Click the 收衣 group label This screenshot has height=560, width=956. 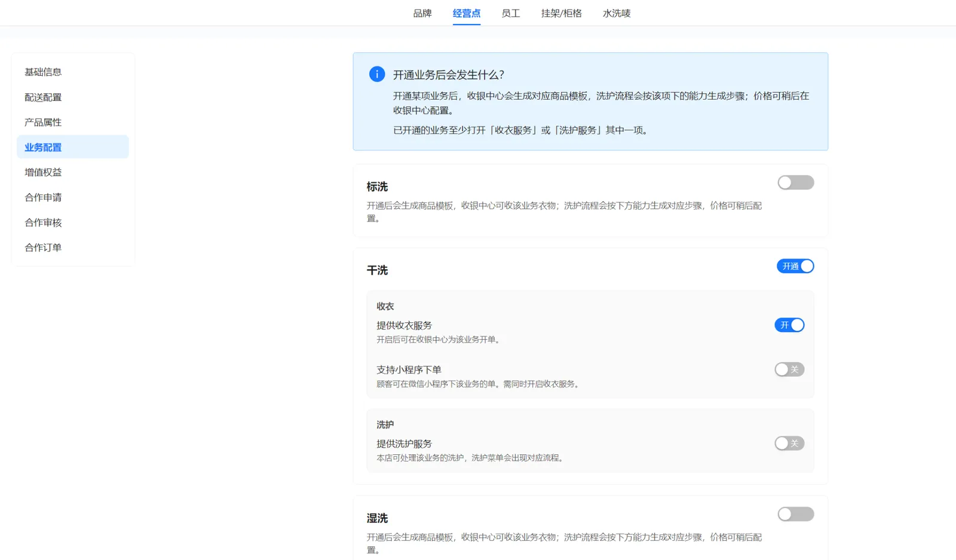385,306
